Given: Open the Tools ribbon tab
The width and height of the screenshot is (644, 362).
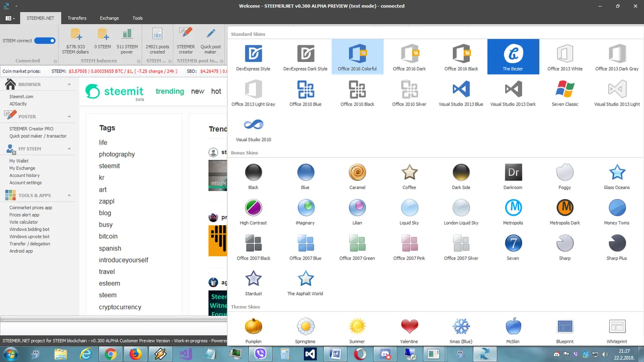Looking at the screenshot, I should click(137, 18).
